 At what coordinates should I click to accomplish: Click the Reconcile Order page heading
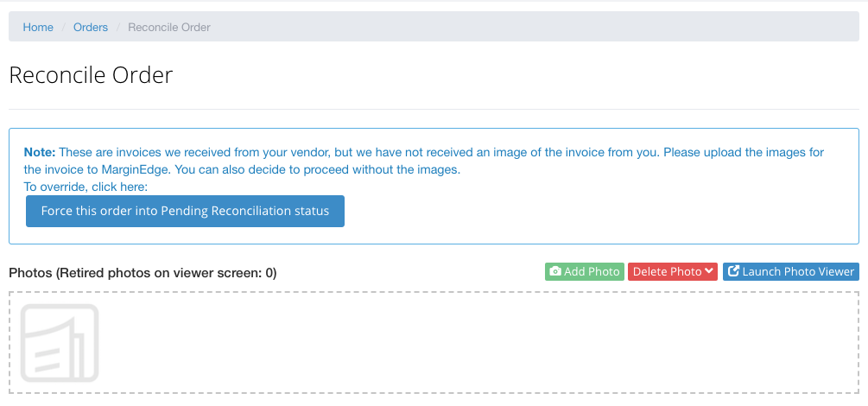click(x=91, y=75)
